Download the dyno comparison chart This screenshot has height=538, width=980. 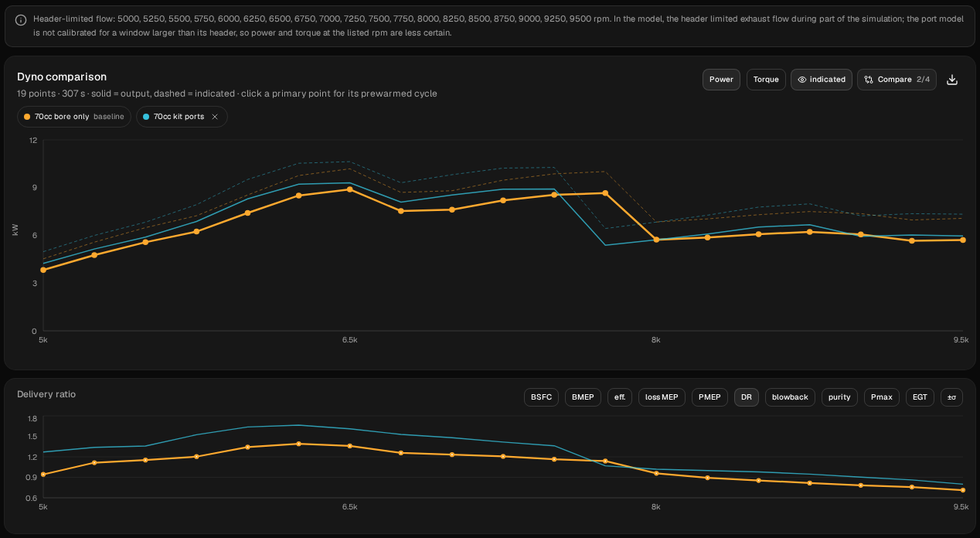[x=952, y=80]
